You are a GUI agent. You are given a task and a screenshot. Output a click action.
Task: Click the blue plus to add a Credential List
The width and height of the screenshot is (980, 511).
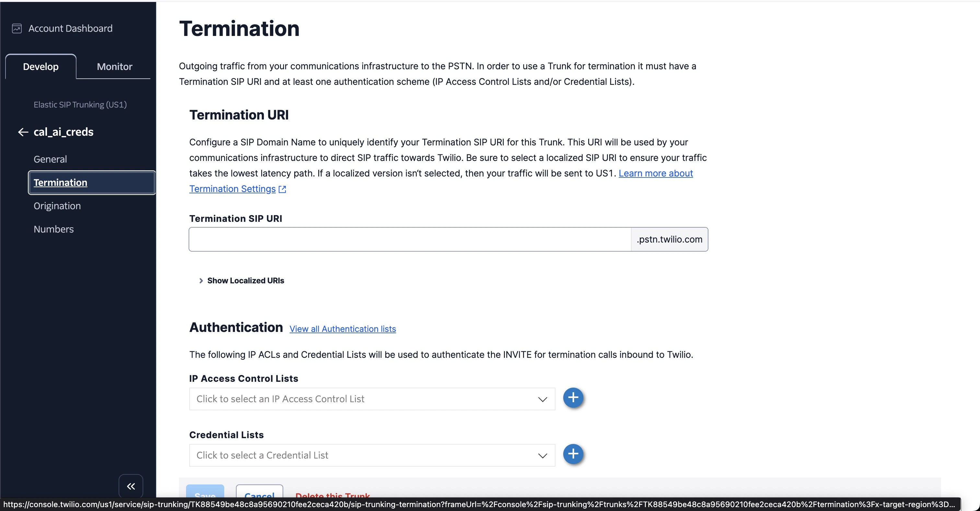[573, 454]
